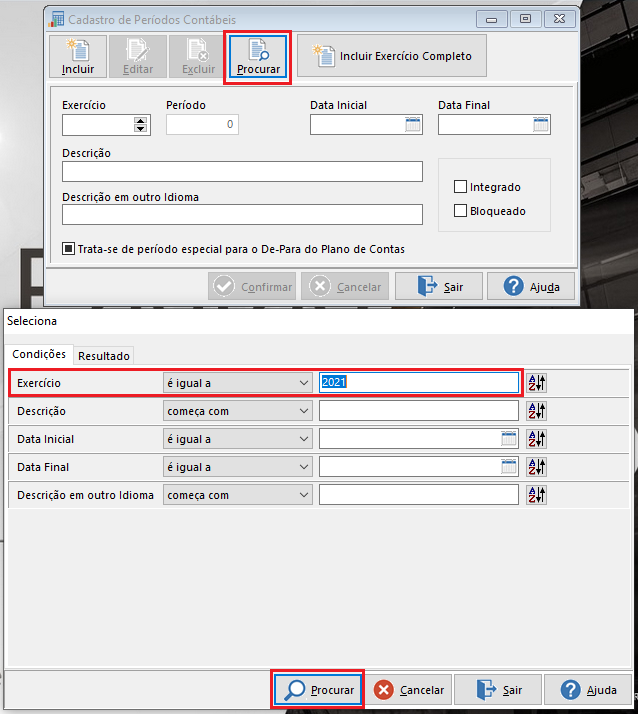Open calendar in Data Inicial condition row
638x714 pixels.
tap(509, 439)
